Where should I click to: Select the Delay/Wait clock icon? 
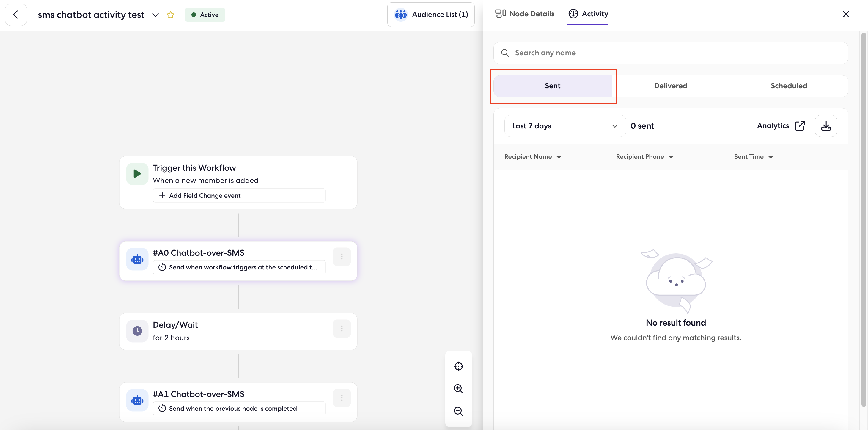137,331
